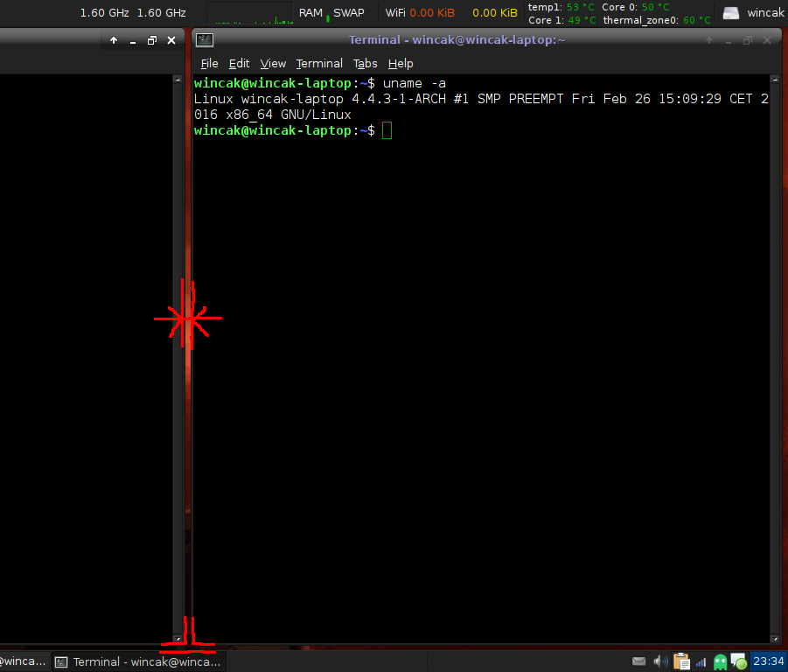Click the drive icon next to wincak
Screen dimensions: 788x672
[x=730, y=13]
